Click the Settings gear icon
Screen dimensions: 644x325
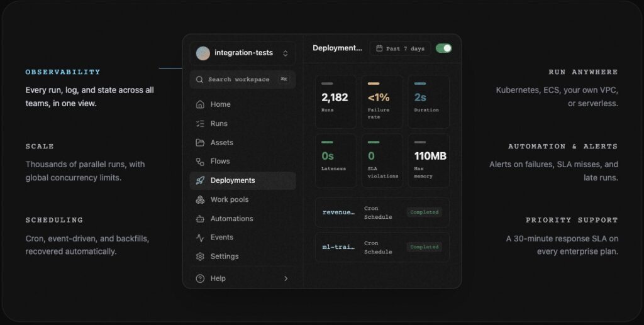click(x=200, y=256)
